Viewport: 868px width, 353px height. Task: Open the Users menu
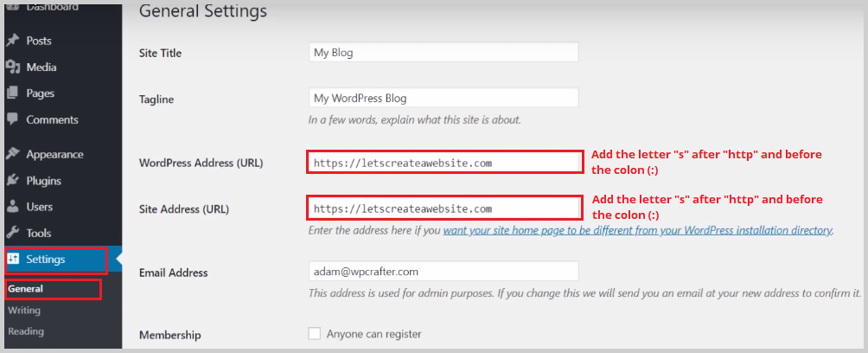[39, 207]
